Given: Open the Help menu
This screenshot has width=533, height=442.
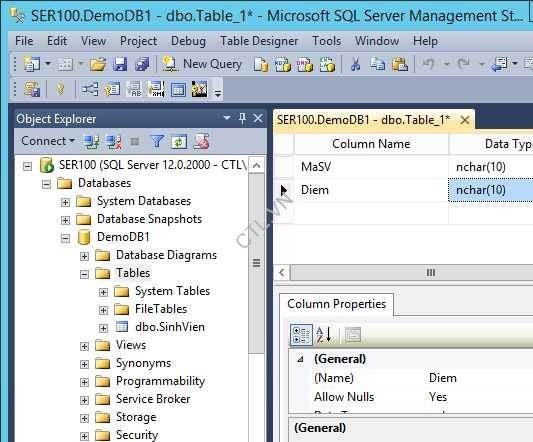Looking at the screenshot, I should pos(425,41).
